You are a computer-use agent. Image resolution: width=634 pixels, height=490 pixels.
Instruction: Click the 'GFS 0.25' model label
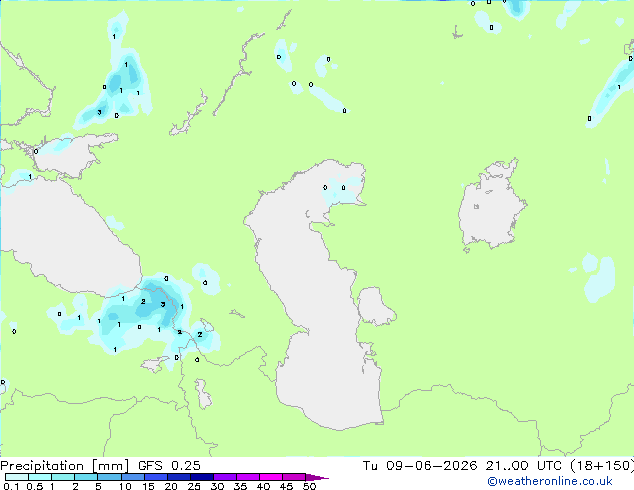point(169,465)
